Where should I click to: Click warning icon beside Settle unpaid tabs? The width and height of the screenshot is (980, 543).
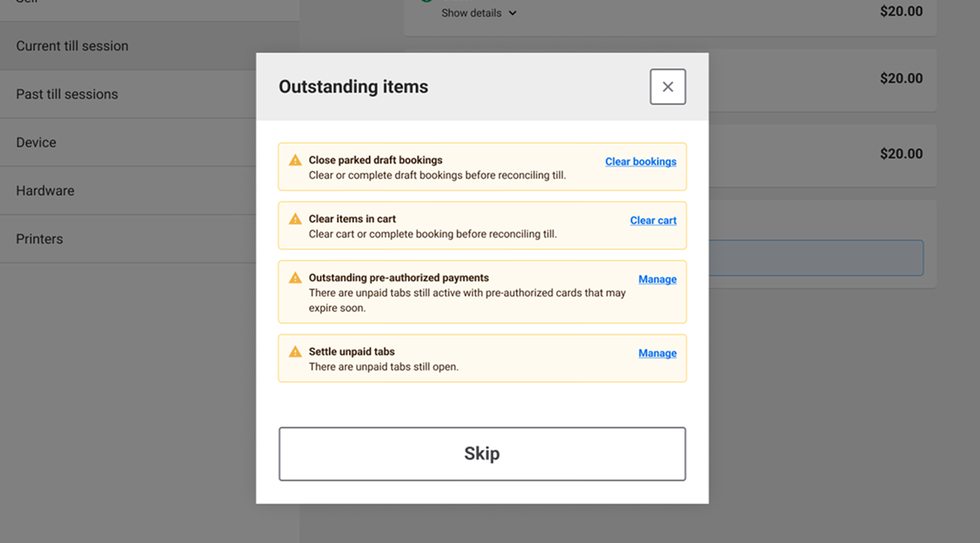point(296,352)
